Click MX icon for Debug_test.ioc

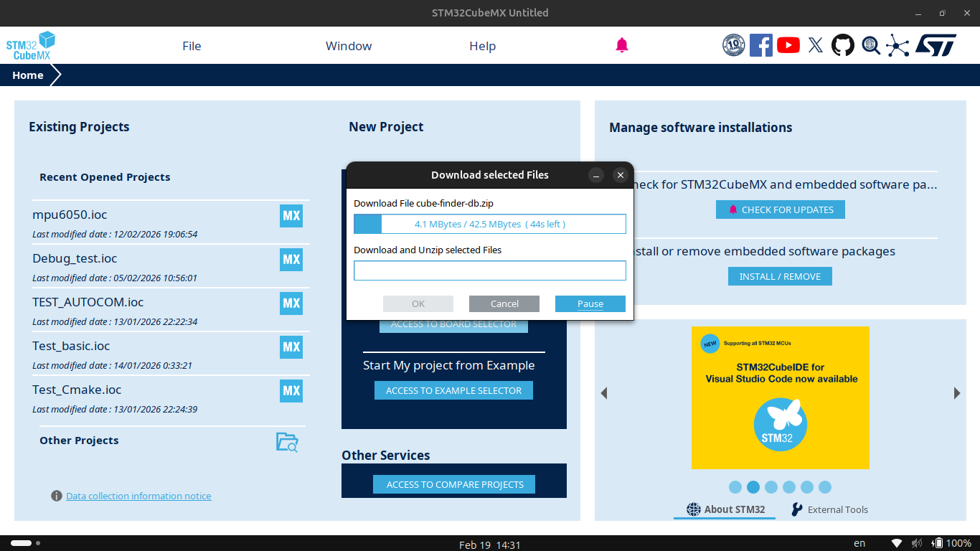pos(291,260)
